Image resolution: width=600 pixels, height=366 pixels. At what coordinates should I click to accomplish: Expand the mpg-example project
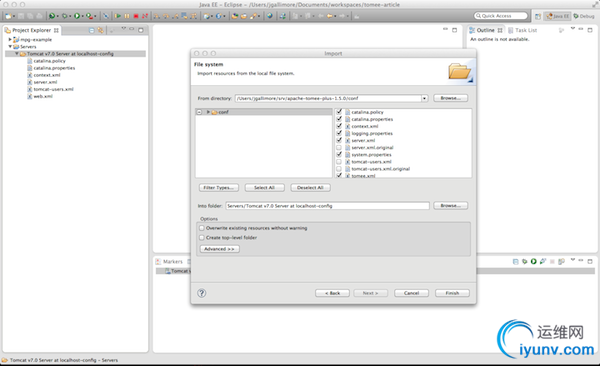point(10,39)
